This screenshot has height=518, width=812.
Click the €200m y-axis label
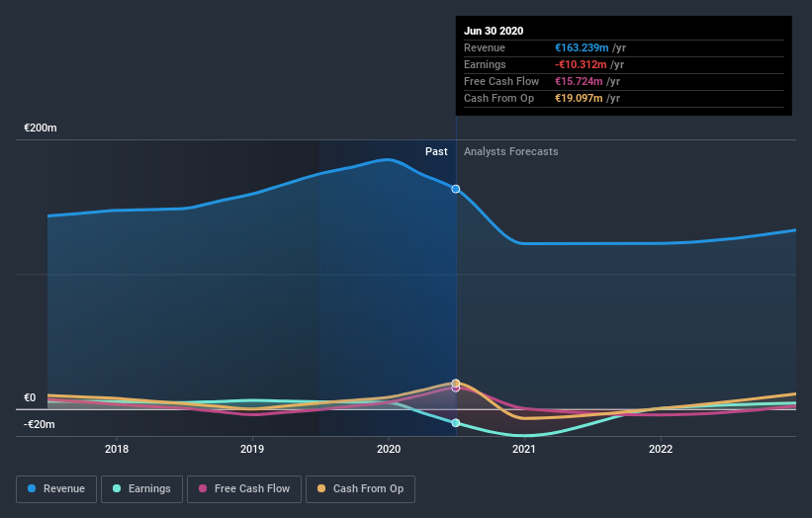tap(41, 128)
